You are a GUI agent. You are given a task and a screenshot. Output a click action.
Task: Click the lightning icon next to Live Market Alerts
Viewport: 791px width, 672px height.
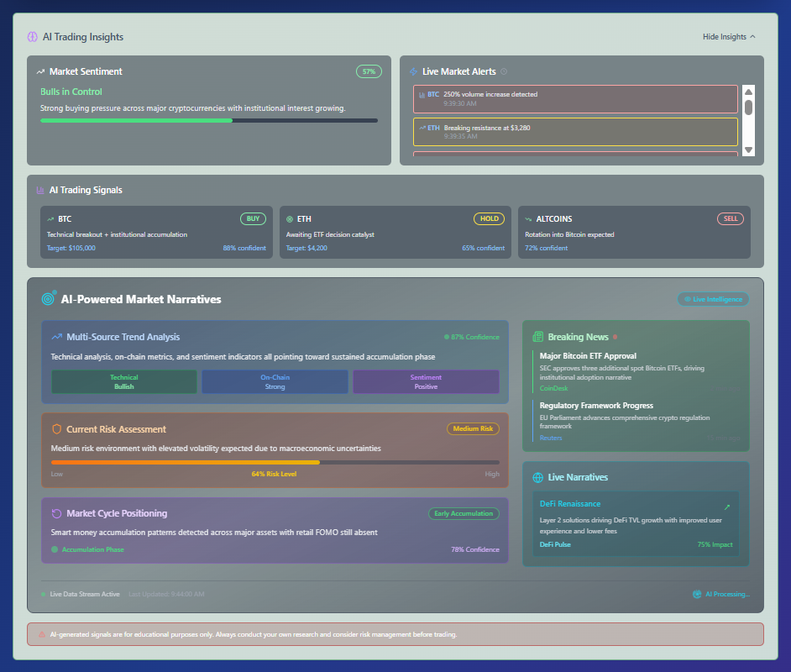point(413,72)
